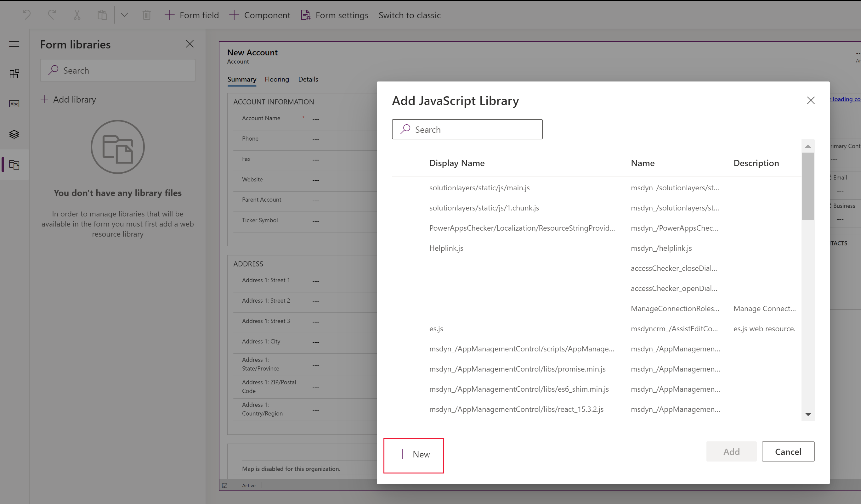Click the New button in dialog
The width and height of the screenshot is (861, 504).
coord(414,455)
